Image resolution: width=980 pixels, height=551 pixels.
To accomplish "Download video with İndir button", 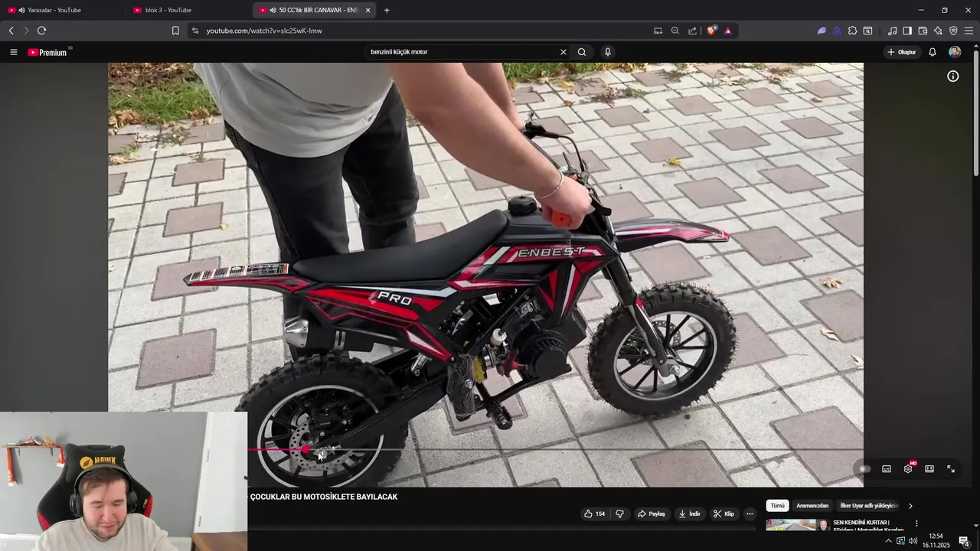I will coord(689,514).
